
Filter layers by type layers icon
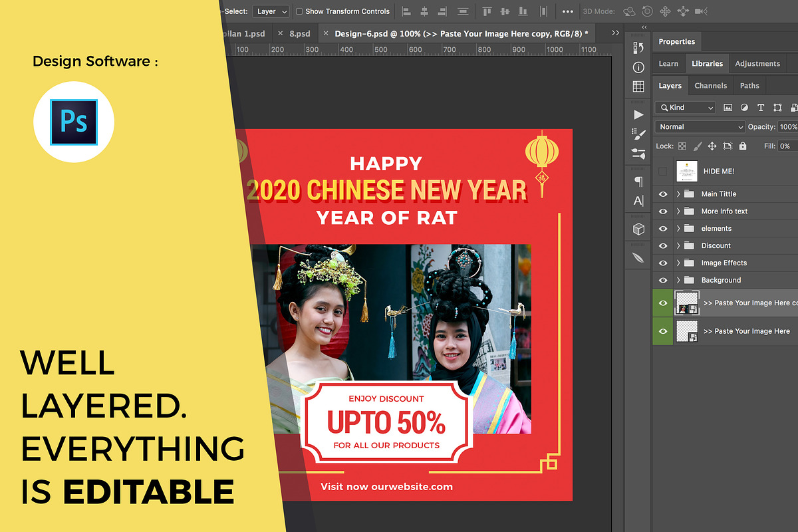point(760,108)
